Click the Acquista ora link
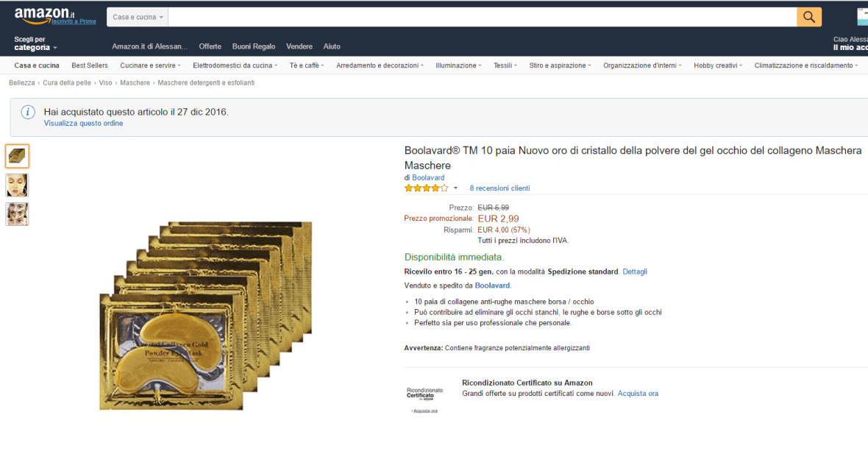The height and width of the screenshot is (471, 868). pyautogui.click(x=638, y=394)
